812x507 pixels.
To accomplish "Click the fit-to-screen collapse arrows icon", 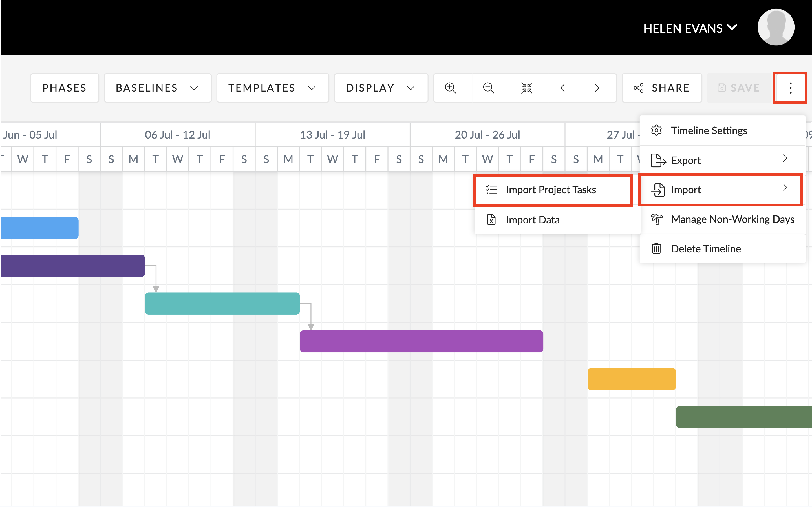I will [x=526, y=88].
